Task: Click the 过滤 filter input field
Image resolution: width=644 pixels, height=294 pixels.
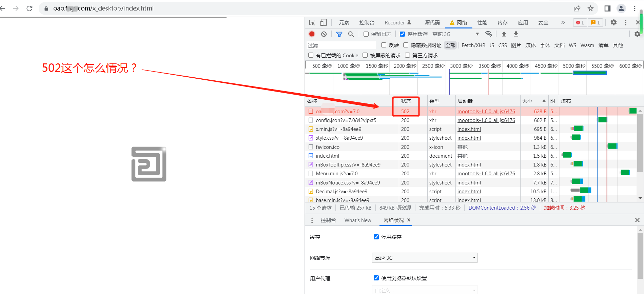Action: 341,45
